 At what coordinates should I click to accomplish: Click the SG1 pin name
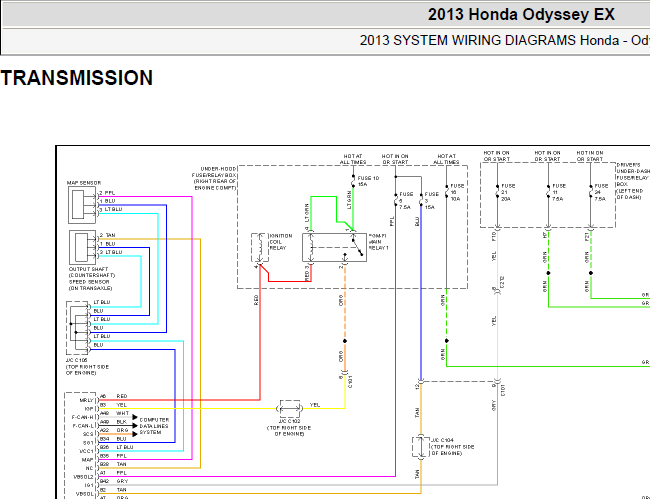pos(88,443)
